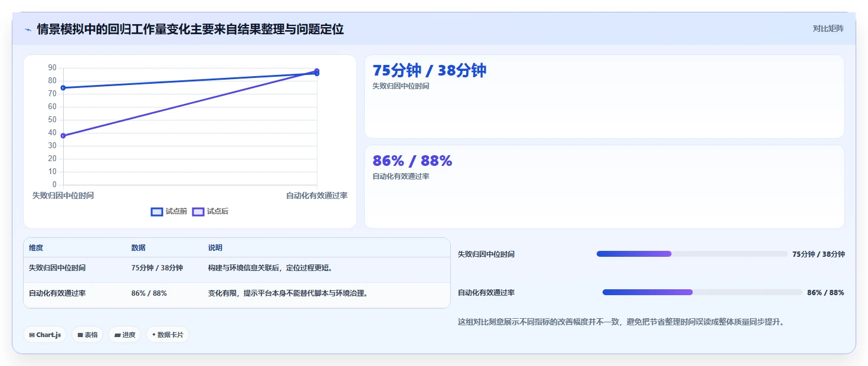Viewport: 868px width, 366px height.
Task: Click chart x-axis label 自动化有效通过率
Action: (x=317, y=195)
